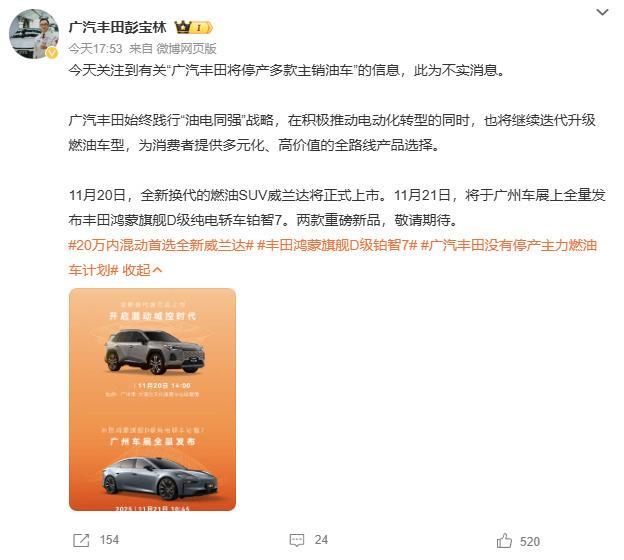This screenshot has height=560, width=624.
Task: Open hashtag #丰田鸿蒙旗舰D级铂智7#
Action: pos(337,245)
